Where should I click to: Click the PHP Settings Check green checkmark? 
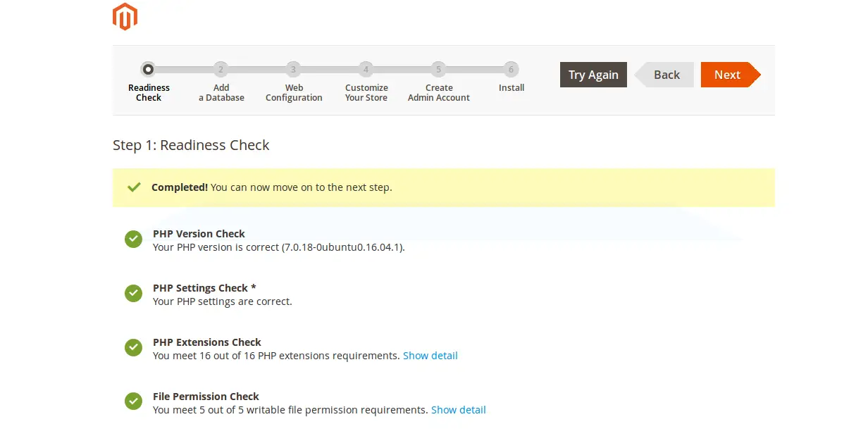[133, 294]
